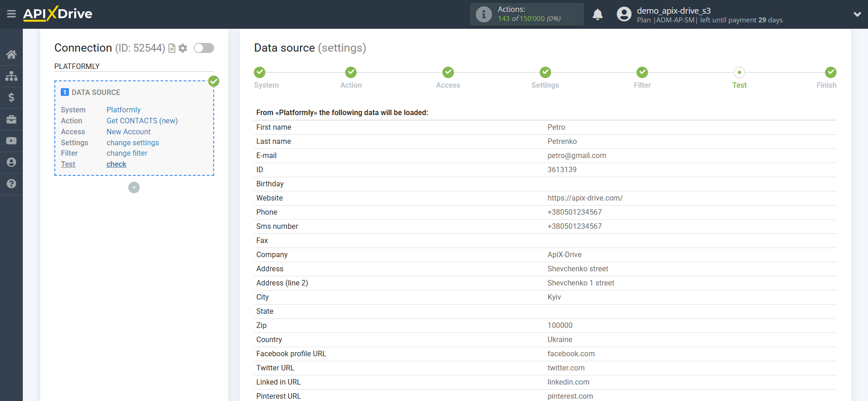Click the check test link
Viewport: 868px width, 401px height.
coord(116,164)
